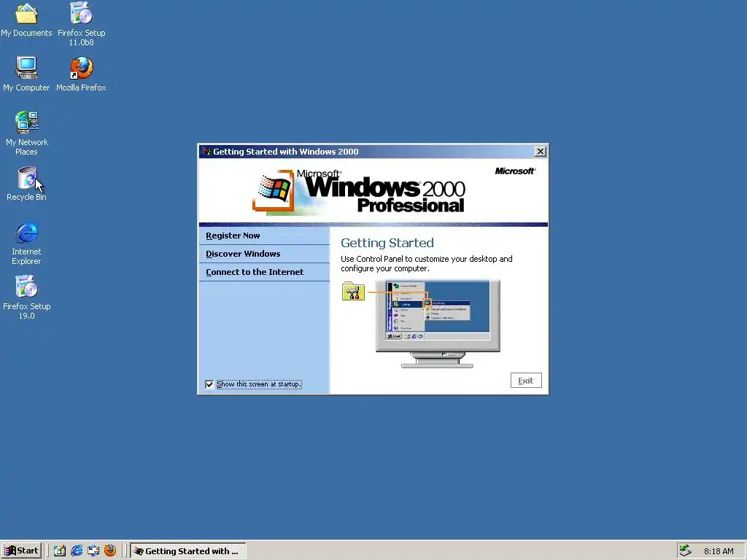Click the Show Desktop quick launch icon
Image resolution: width=747 pixels, height=560 pixels.
60,551
